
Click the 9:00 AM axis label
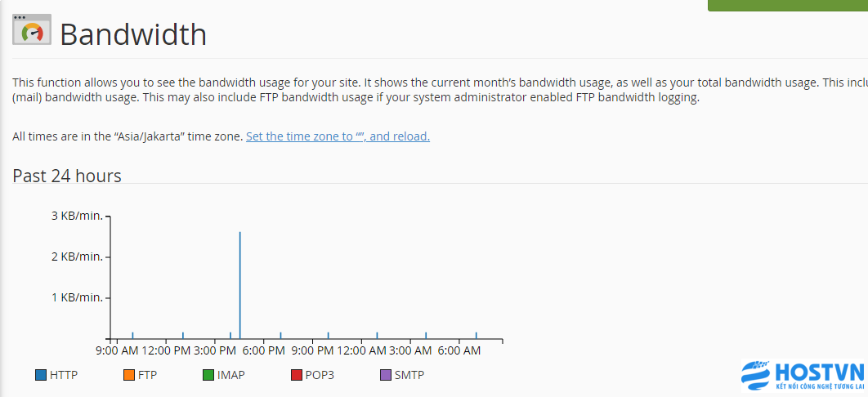tap(117, 350)
